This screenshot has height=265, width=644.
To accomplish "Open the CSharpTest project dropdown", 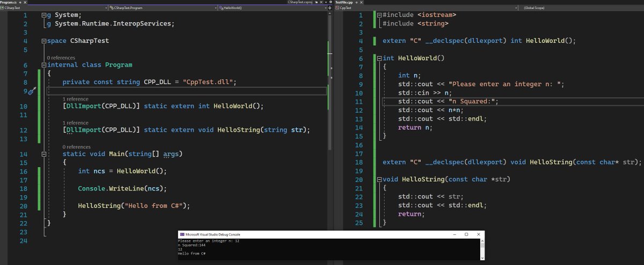I will [54, 8].
